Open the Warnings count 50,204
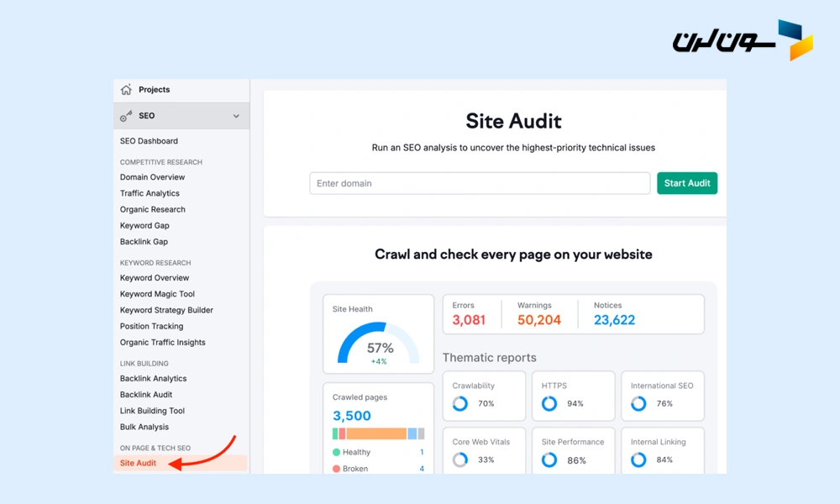The width and height of the screenshot is (840, 504). (538, 320)
